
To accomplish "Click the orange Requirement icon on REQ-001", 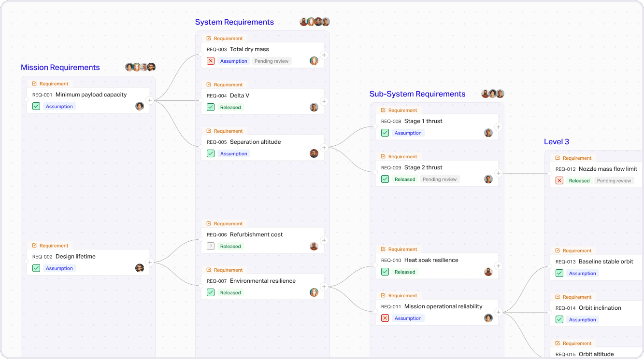I will [x=34, y=83].
